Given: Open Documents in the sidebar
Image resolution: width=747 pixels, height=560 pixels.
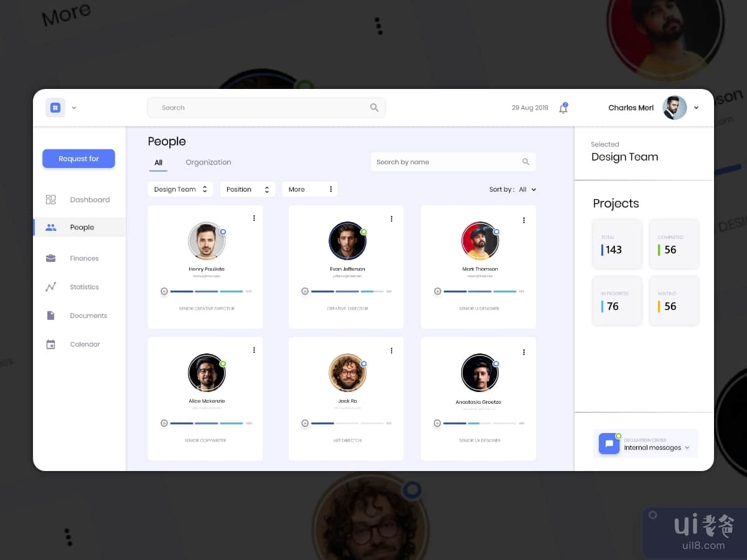Looking at the screenshot, I should 88,315.
